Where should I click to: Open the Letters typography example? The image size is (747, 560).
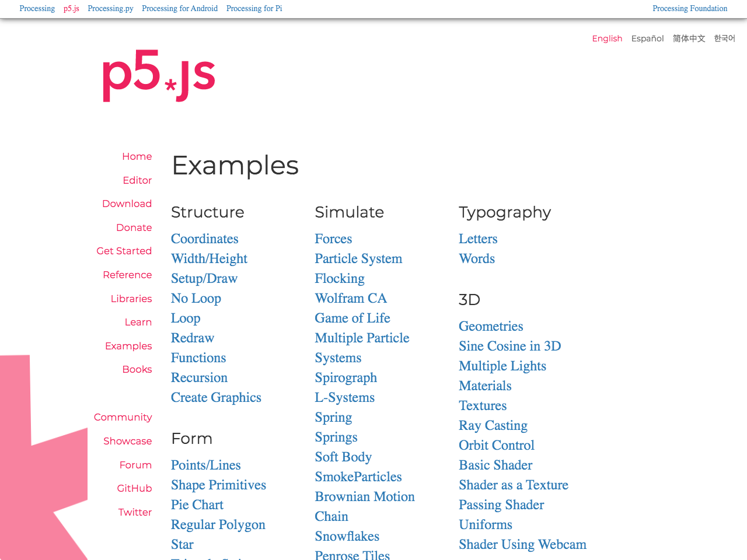[x=478, y=239]
